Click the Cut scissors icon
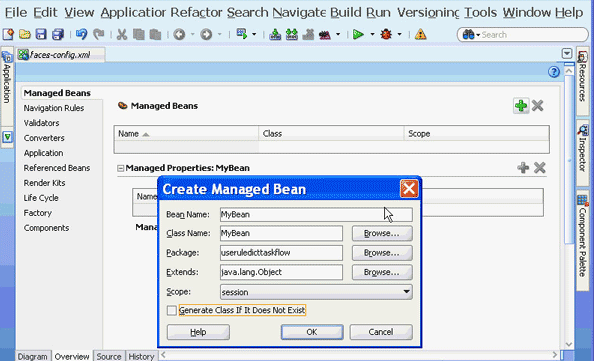The image size is (594, 361). point(122,34)
